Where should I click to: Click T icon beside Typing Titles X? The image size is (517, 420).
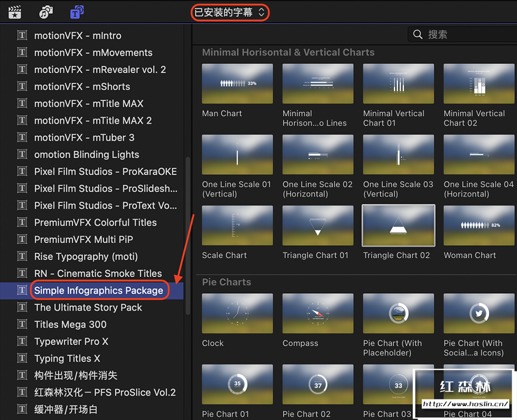click(22, 358)
